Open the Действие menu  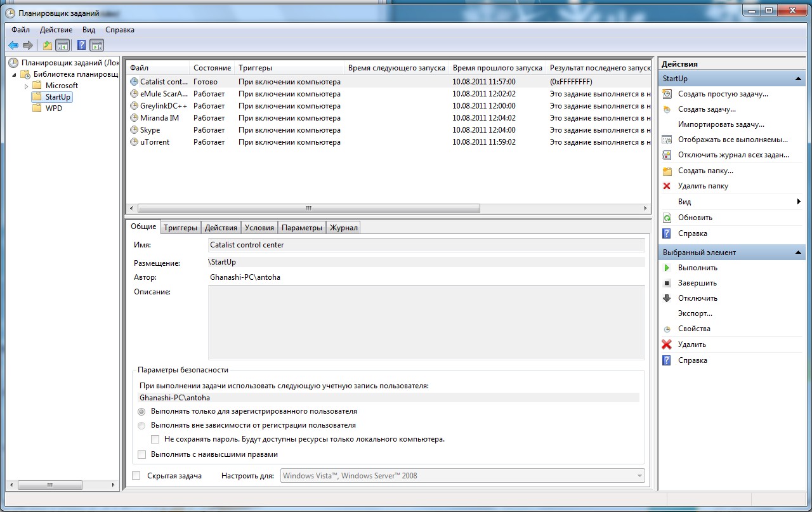coord(56,30)
